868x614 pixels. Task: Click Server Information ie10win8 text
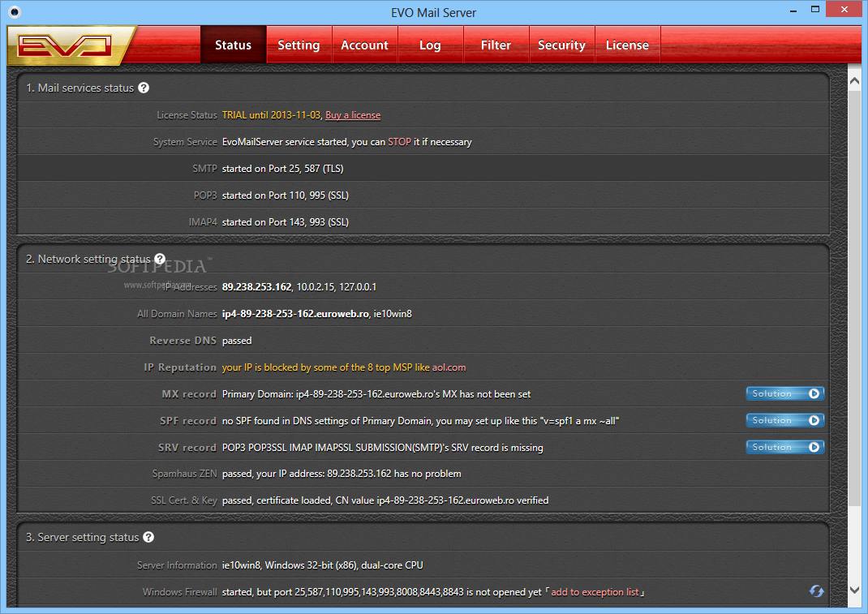tap(322, 565)
